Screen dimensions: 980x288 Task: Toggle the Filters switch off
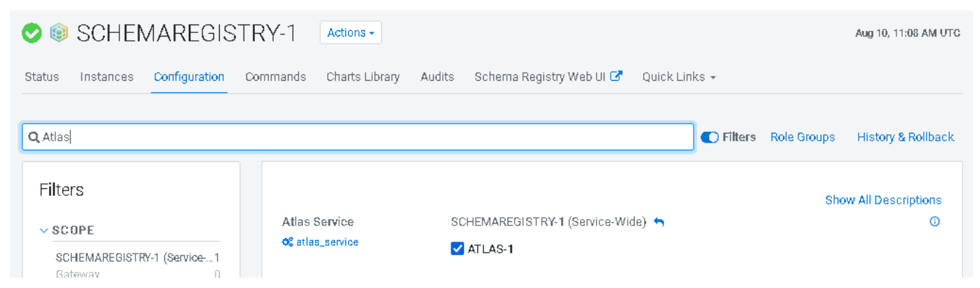click(709, 138)
